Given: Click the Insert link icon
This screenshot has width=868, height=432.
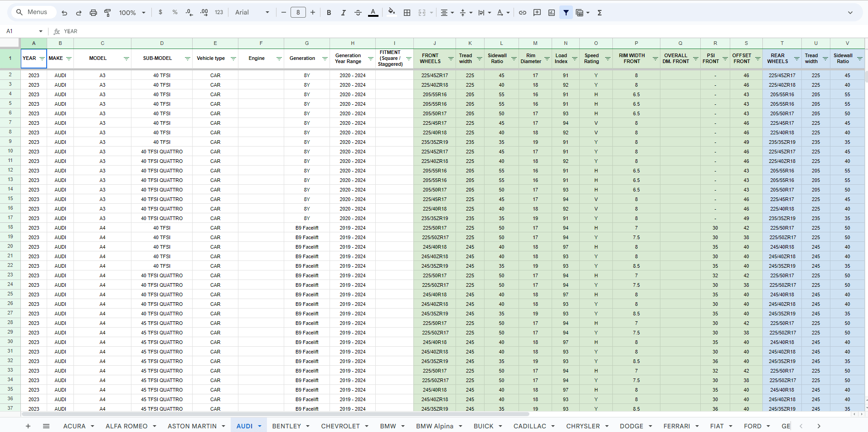Looking at the screenshot, I should coord(523,13).
